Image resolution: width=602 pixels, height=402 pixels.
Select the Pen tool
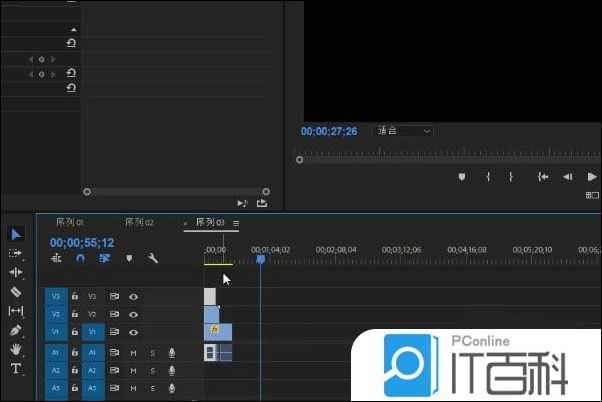tap(16, 330)
